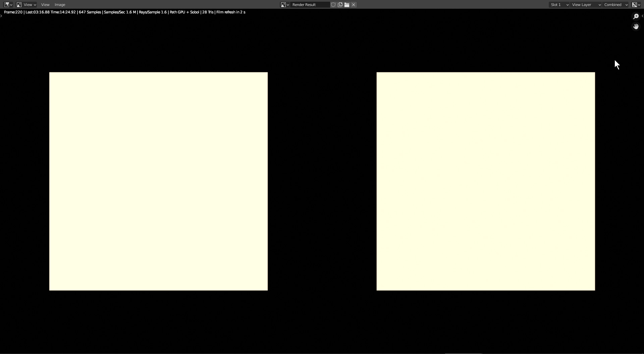Open the Combined pass dropdown
The width and height of the screenshot is (644, 354).
(616, 5)
